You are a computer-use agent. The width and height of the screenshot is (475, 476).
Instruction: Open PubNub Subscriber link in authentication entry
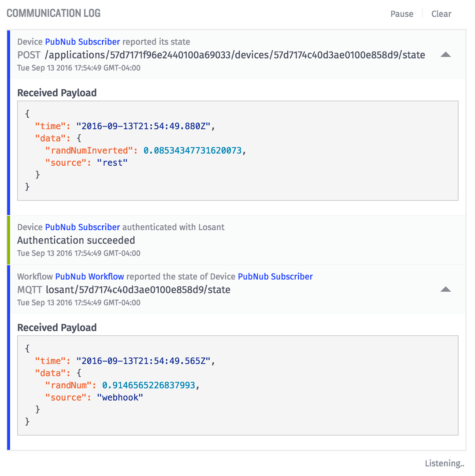(x=82, y=227)
